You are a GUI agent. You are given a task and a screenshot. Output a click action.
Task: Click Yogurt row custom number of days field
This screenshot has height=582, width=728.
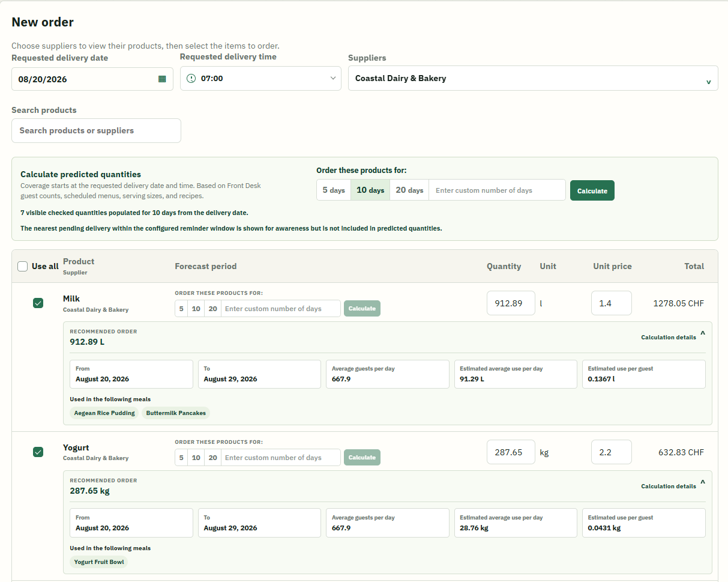coord(281,458)
